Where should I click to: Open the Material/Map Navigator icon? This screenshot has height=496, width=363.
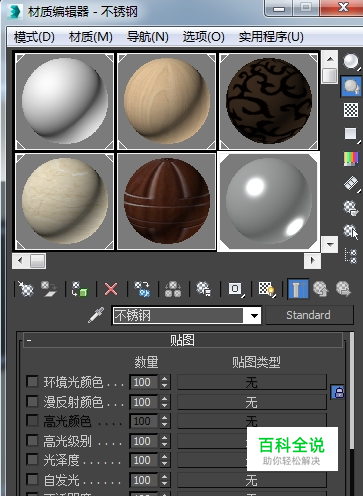pyautogui.click(x=351, y=256)
